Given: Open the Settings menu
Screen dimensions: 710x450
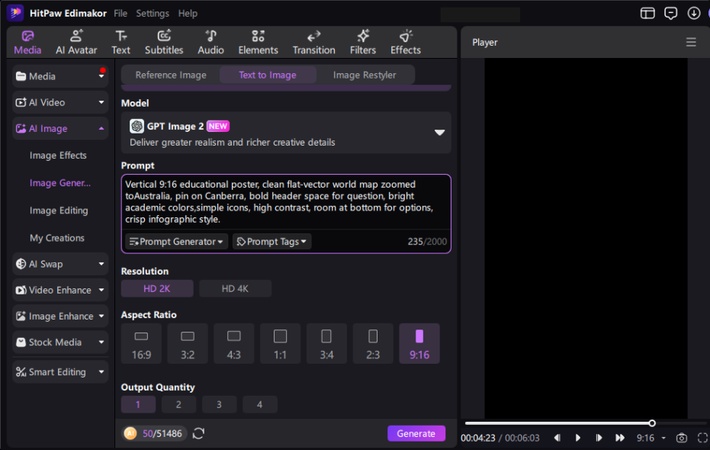Looking at the screenshot, I should click(x=153, y=13).
